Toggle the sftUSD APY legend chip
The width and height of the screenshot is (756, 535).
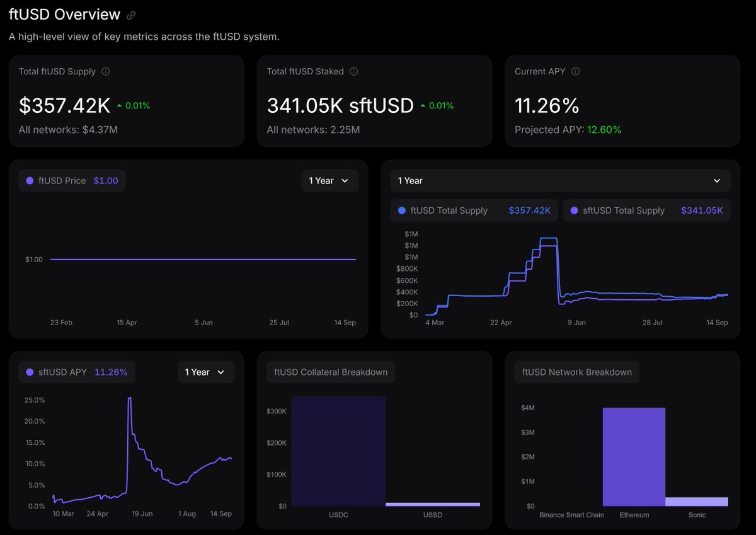pos(77,372)
